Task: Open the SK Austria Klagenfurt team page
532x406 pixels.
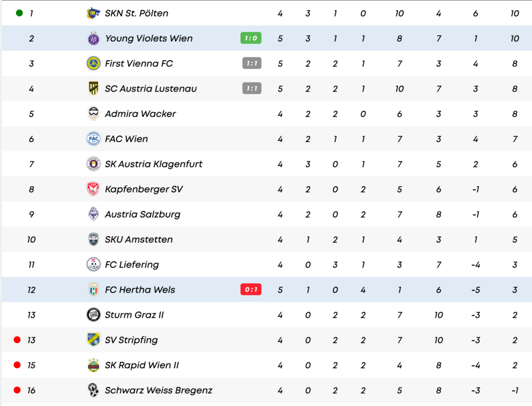Action: (153, 164)
